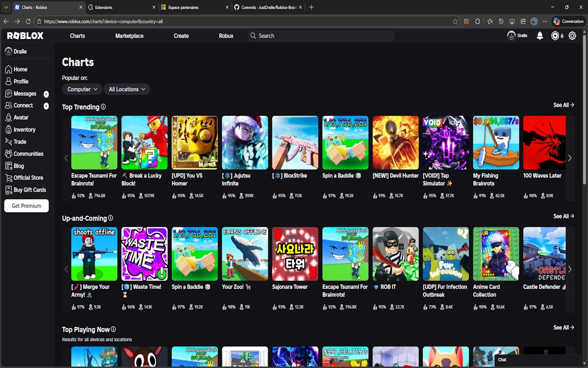
Task: Open the browser history icon
Action: pyautogui.click(x=501, y=21)
